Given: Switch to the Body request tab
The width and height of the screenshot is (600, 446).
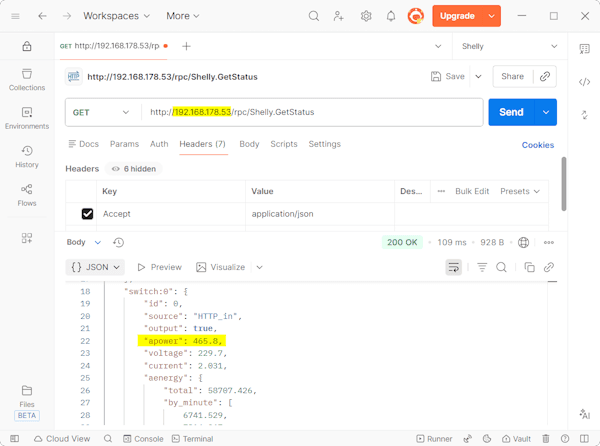Looking at the screenshot, I should click(x=249, y=144).
